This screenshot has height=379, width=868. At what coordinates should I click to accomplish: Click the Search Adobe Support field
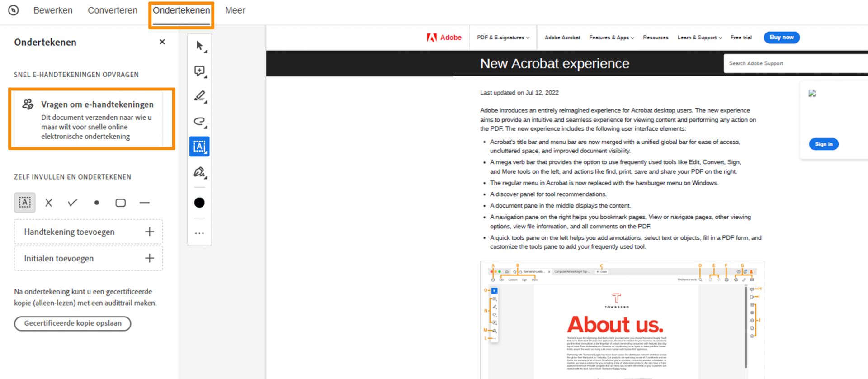796,63
